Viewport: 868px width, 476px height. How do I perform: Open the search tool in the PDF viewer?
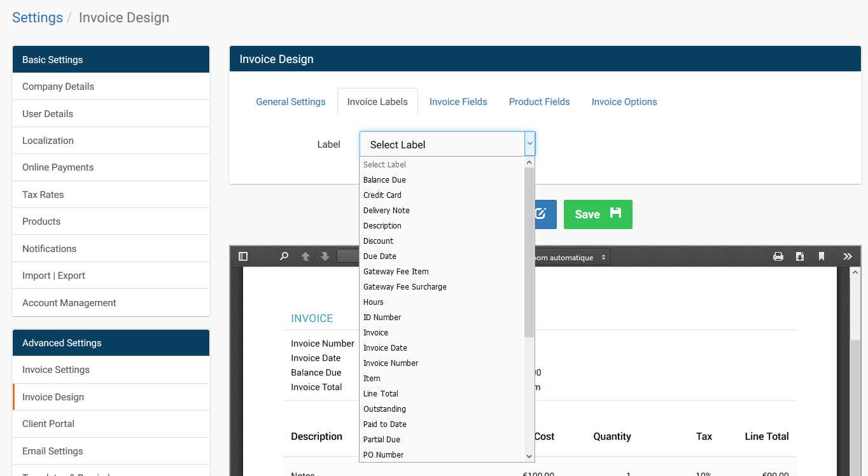point(284,256)
